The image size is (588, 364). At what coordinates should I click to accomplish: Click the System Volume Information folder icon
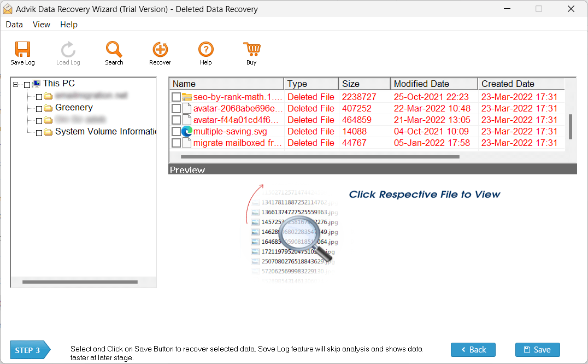pyautogui.click(x=48, y=132)
